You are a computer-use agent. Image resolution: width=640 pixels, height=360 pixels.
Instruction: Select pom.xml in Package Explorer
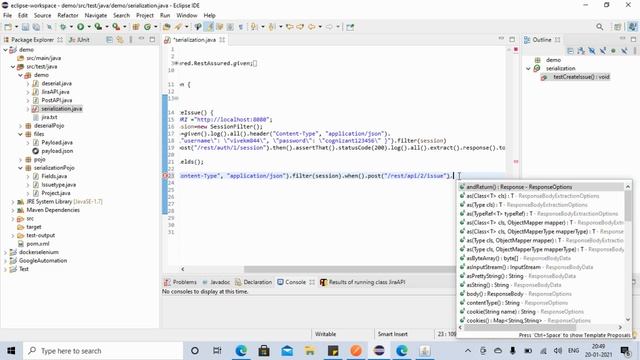38,244
